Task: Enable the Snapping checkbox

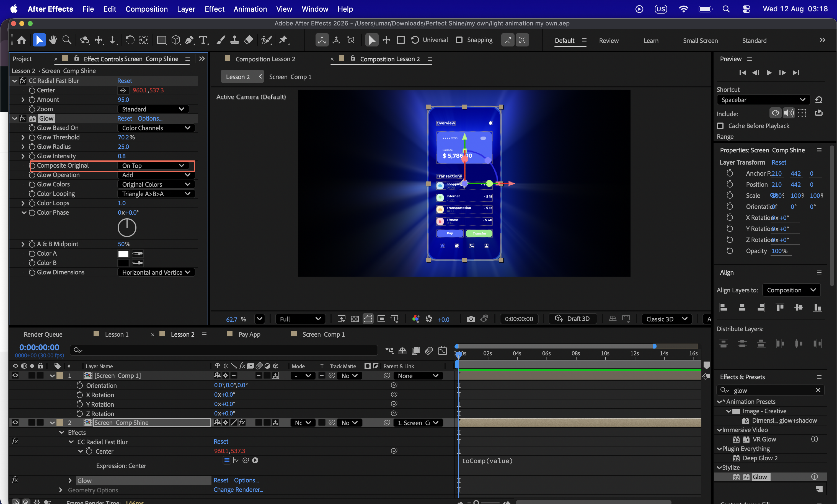Action: pyautogui.click(x=459, y=40)
